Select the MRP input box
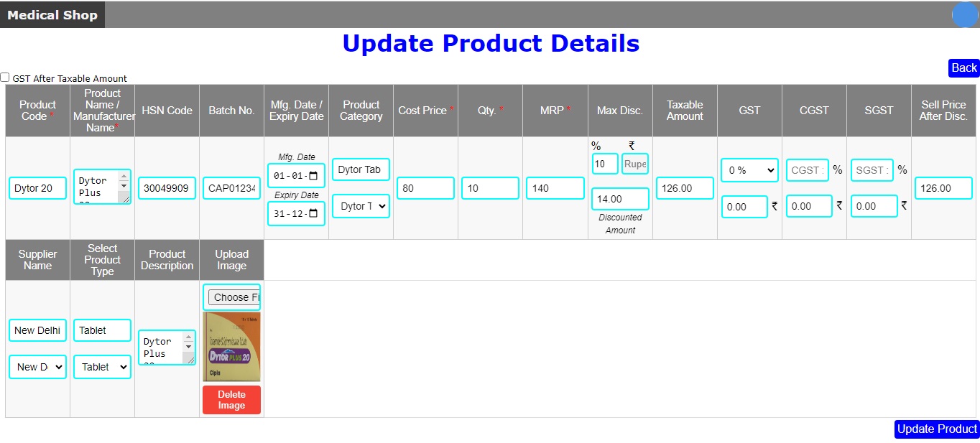 (555, 188)
